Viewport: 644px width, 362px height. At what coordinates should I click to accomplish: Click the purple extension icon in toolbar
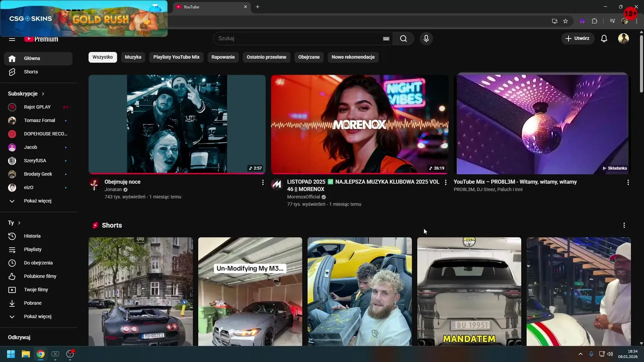click(x=582, y=21)
